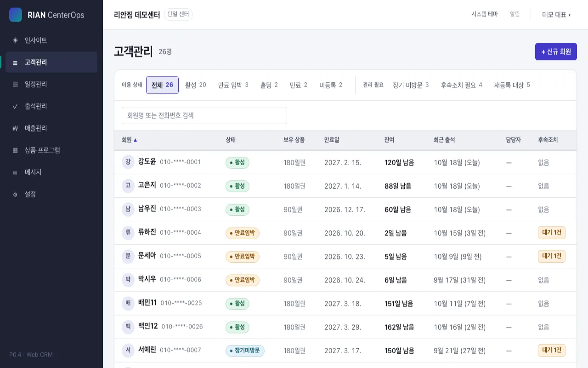Focus the 회원명 또는 전화번호 검색 field
588x368 pixels.
(204, 115)
